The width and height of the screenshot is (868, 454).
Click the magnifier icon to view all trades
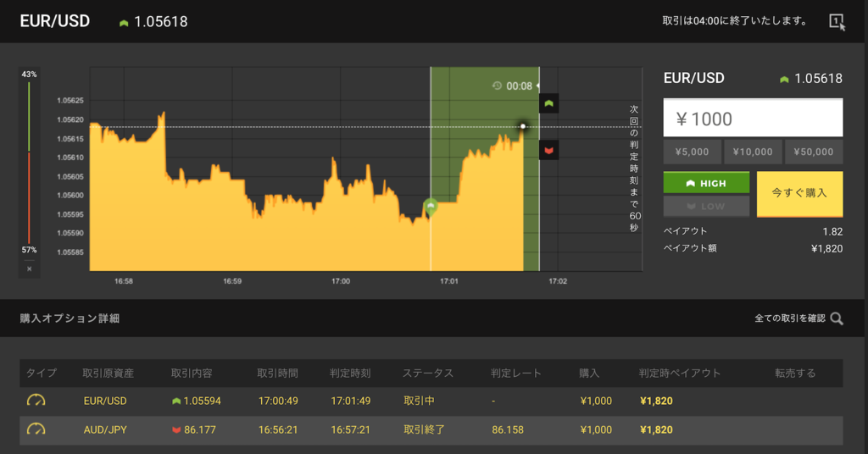click(837, 318)
